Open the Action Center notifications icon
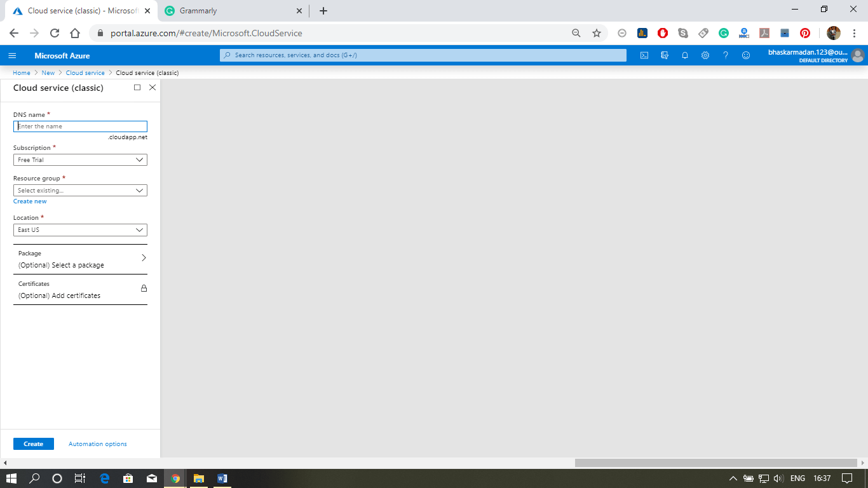Screen dimensions: 868x488 coord(846,478)
